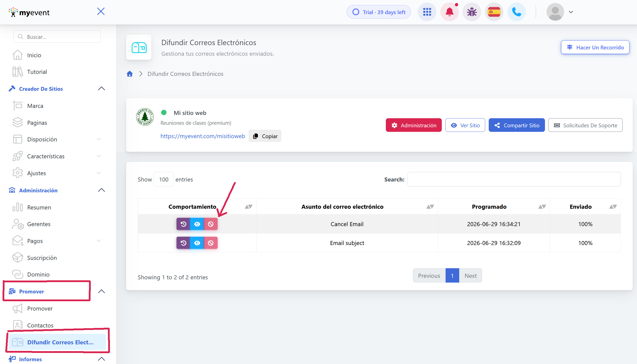Collapse the Promover section chevron
Screen dimensions: 637x364
[x=101, y=291]
